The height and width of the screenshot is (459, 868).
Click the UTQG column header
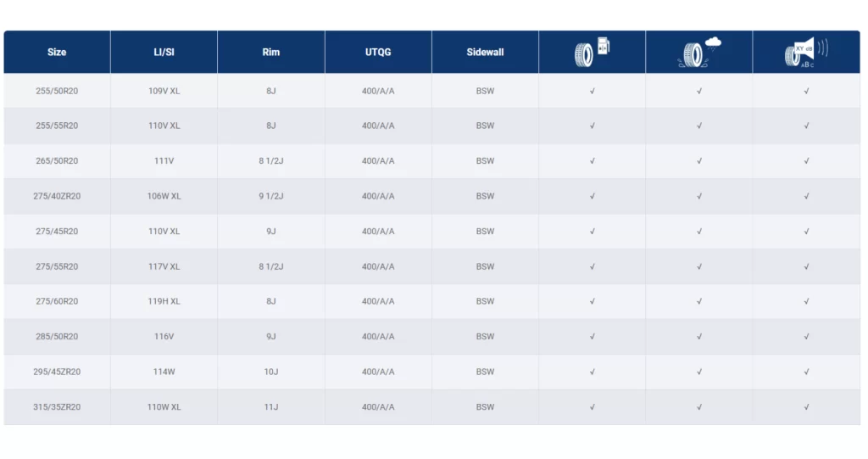[x=378, y=52]
